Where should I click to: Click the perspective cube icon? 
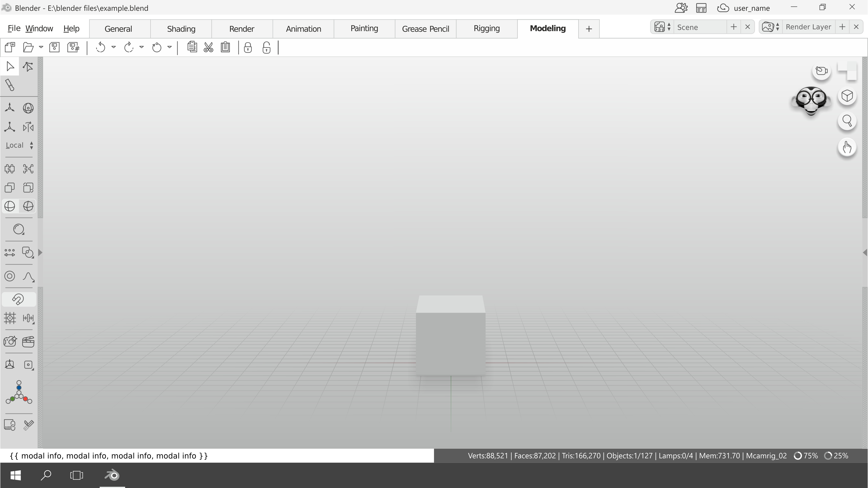(847, 96)
